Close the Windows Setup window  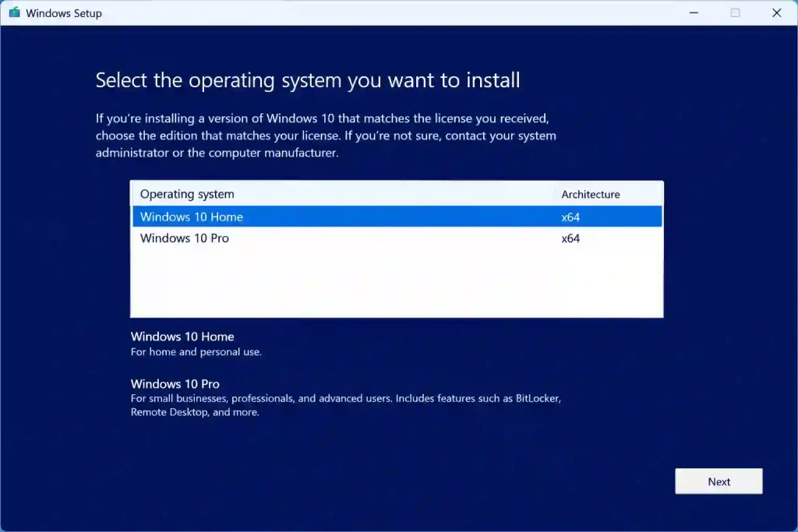coord(777,12)
